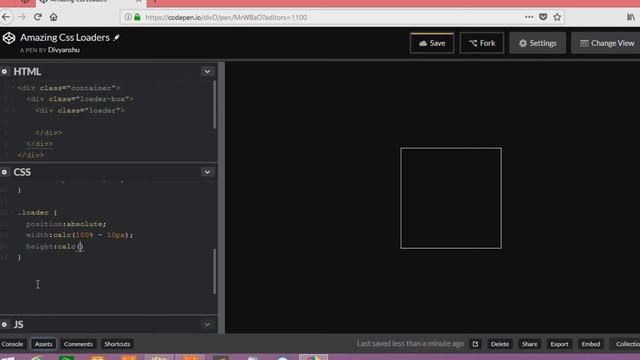This screenshot has width=640, height=360.
Task: Click the JS panel header label
Action: 18,324
